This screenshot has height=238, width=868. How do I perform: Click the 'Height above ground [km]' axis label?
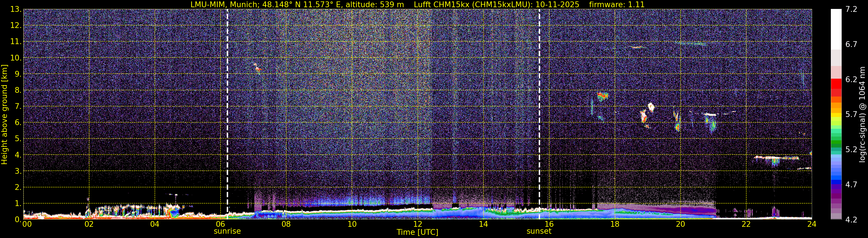pyautogui.click(x=4, y=114)
